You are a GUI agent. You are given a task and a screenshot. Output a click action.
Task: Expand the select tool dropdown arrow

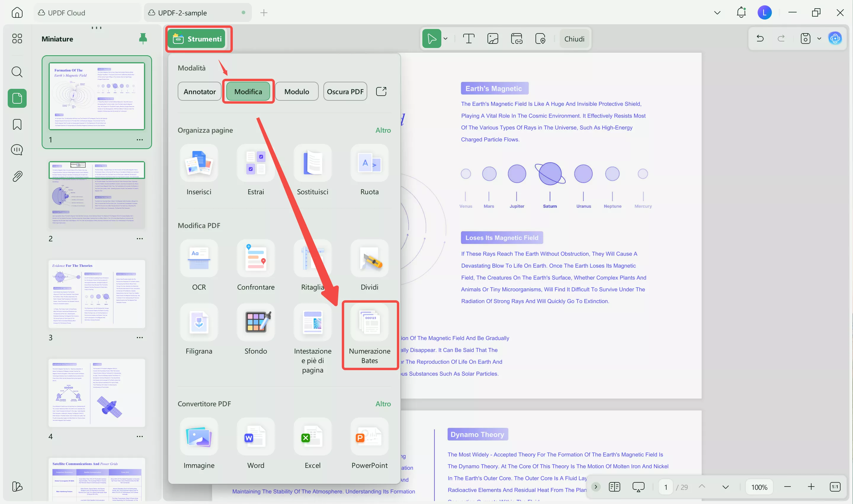click(445, 39)
